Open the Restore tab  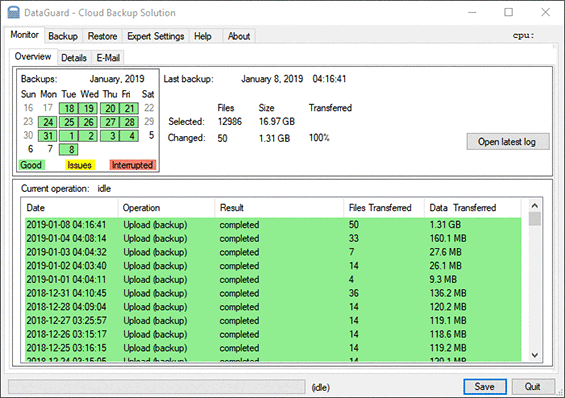[x=102, y=36]
